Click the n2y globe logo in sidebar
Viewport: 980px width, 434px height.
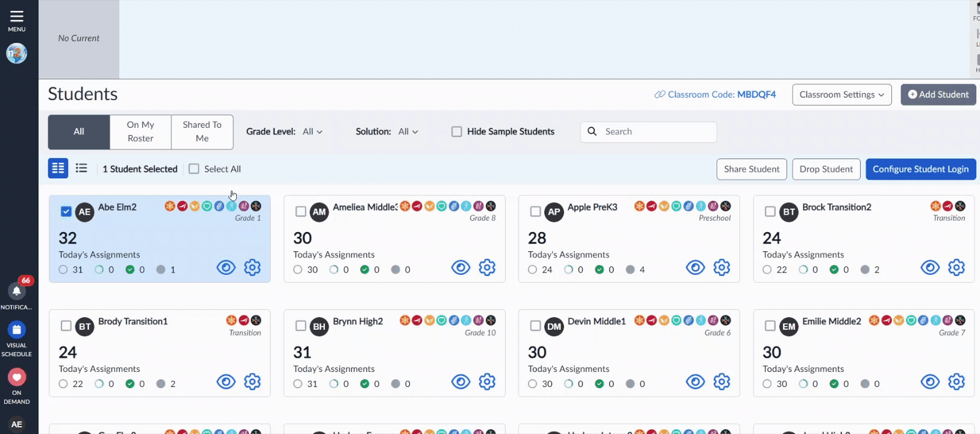click(17, 54)
